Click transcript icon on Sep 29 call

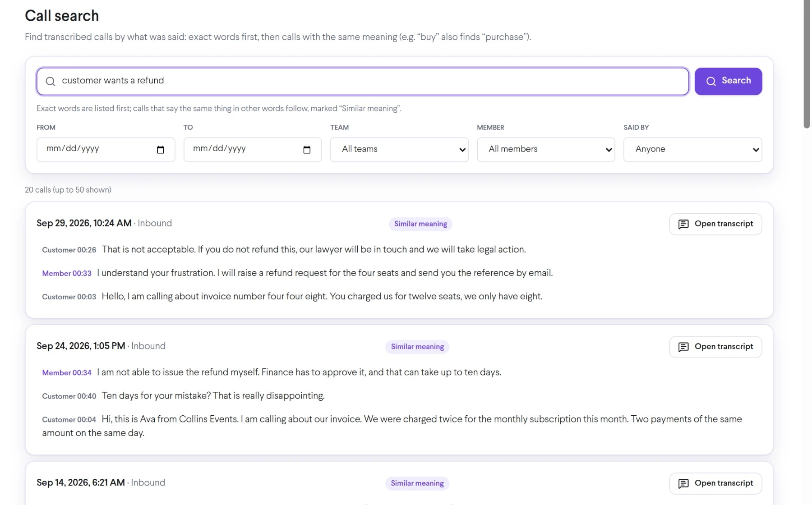pos(683,224)
